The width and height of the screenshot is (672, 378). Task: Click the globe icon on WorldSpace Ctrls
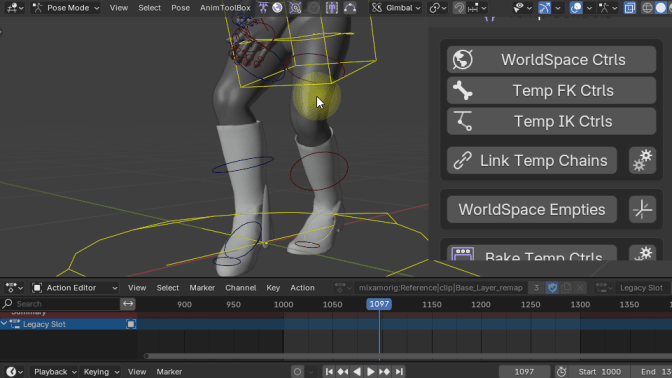click(462, 60)
